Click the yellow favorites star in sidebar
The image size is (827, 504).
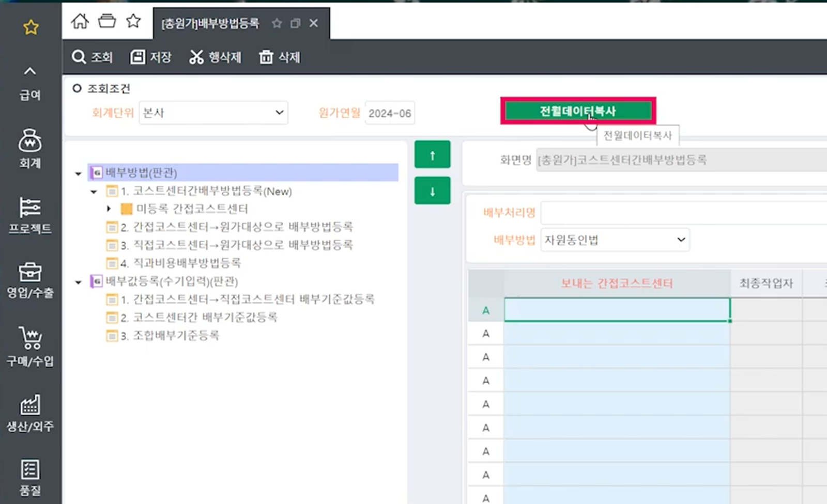click(x=31, y=27)
